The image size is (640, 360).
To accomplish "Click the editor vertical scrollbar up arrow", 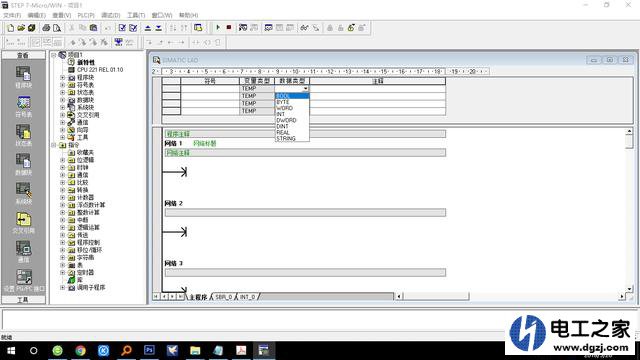I will [x=629, y=131].
